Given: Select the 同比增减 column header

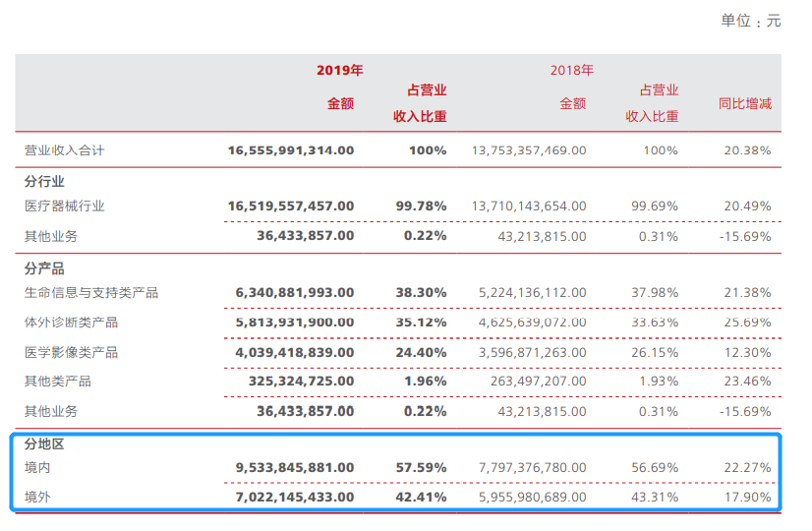Looking at the screenshot, I should 744,103.
